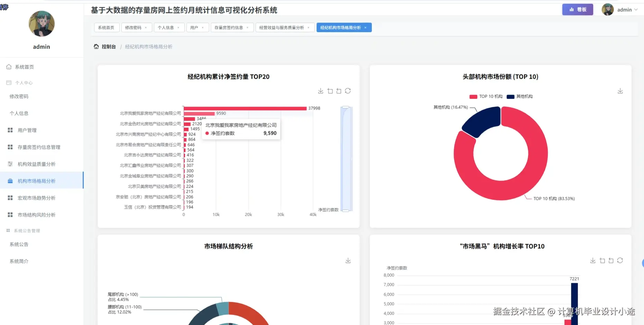Toggle the 其他机构 legend item
644x325 pixels.
519,96
